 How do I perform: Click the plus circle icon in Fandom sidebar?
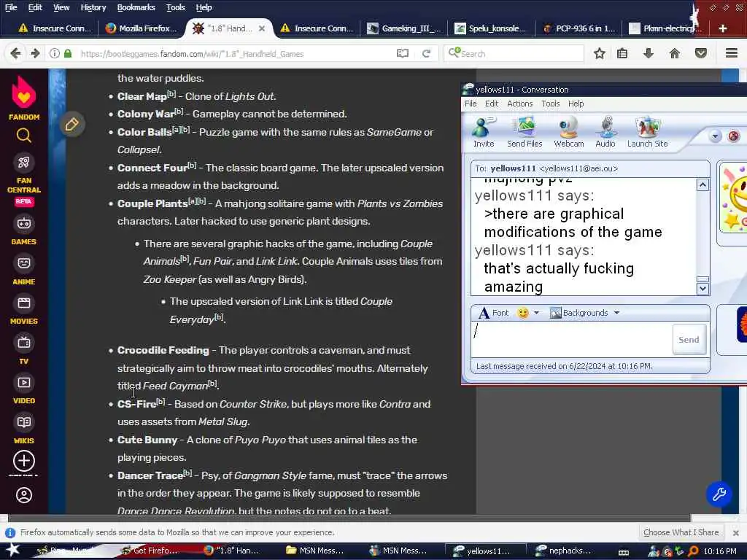click(24, 461)
